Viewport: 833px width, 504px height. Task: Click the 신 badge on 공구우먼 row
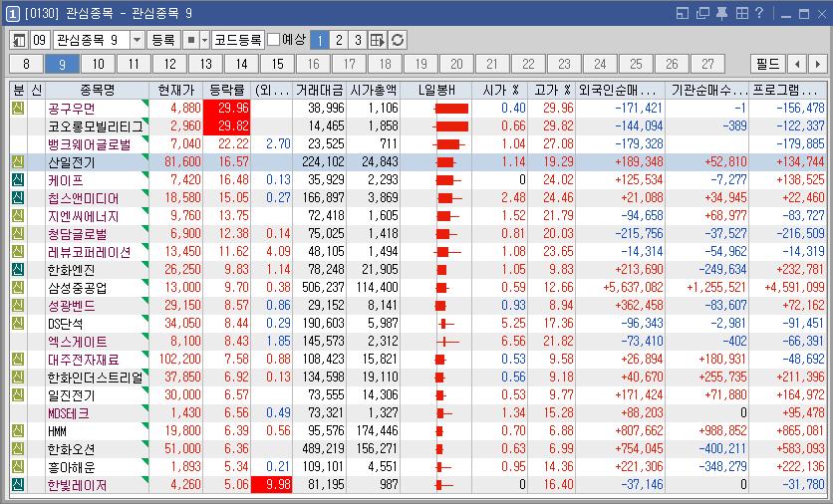18,109
